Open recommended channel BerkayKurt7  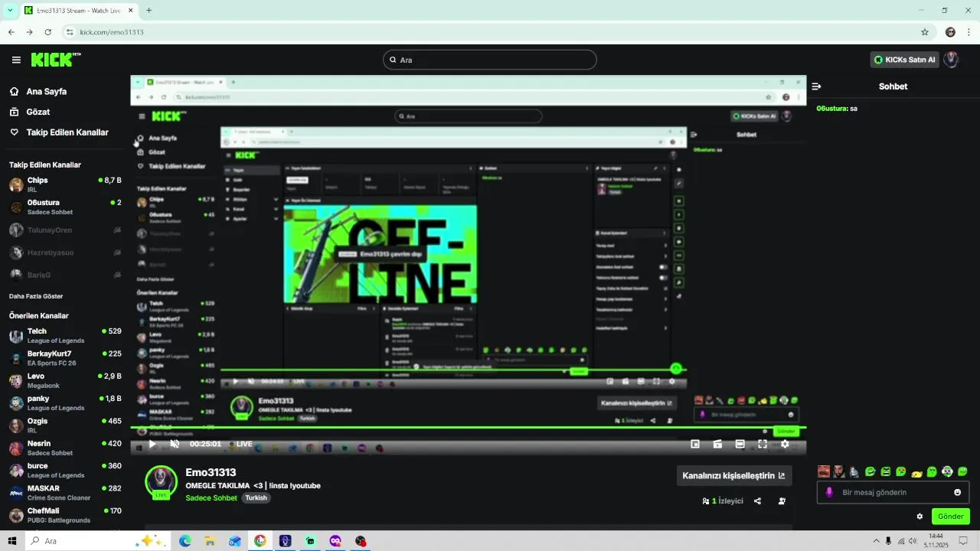[65, 358]
